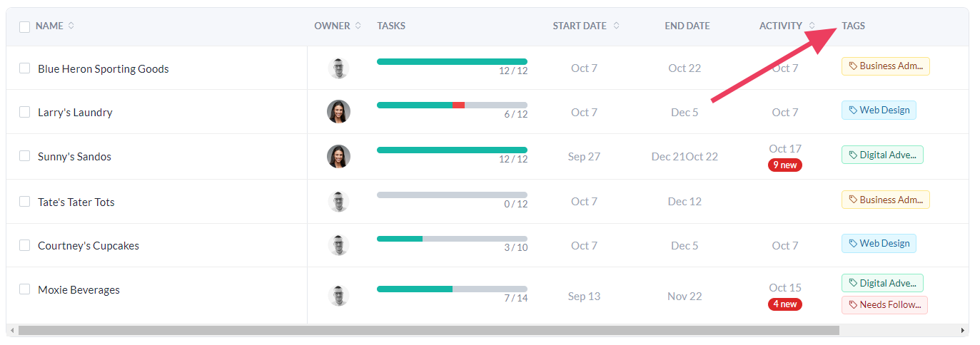Click the Activity column header
Image resolution: width=980 pixels, height=345 pixels.
[780, 26]
